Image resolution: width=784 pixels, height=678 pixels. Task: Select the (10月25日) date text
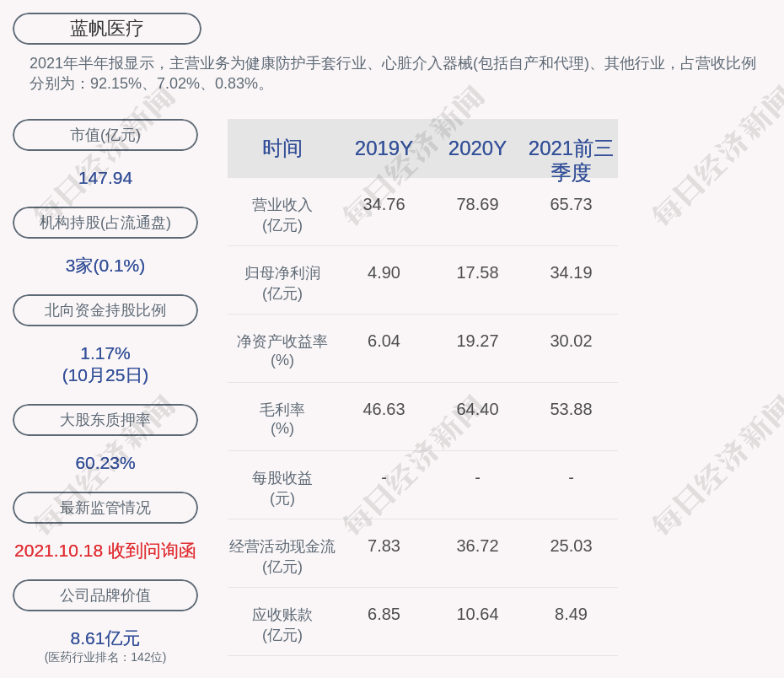tap(105, 375)
